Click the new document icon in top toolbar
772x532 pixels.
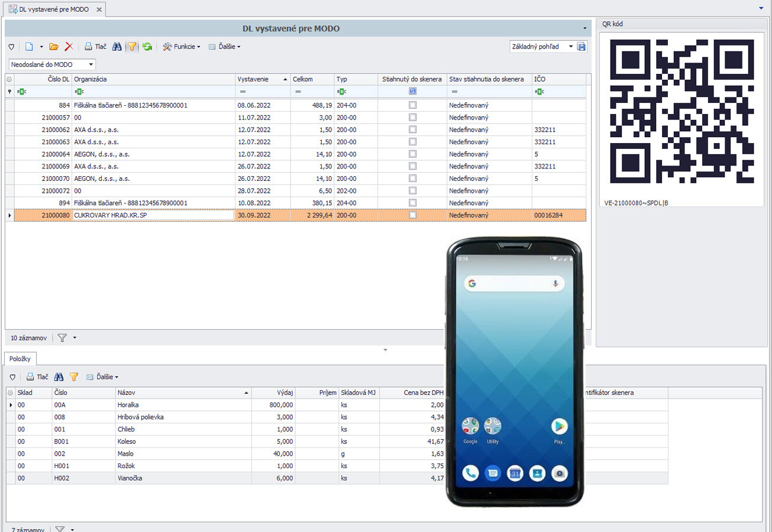click(x=28, y=47)
